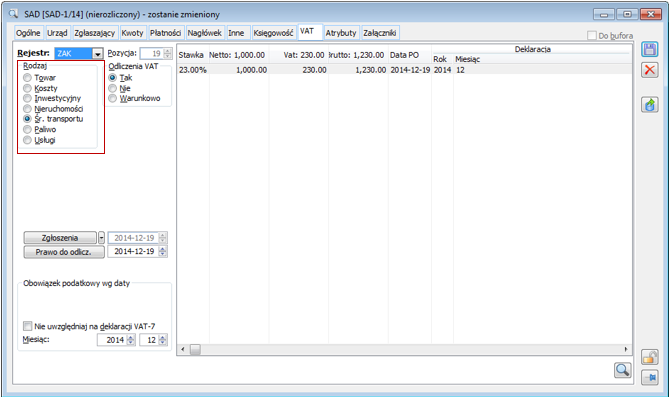The image size is (669, 397).
Task: Click the padlock icon in the lower right
Action: pyautogui.click(x=649, y=357)
